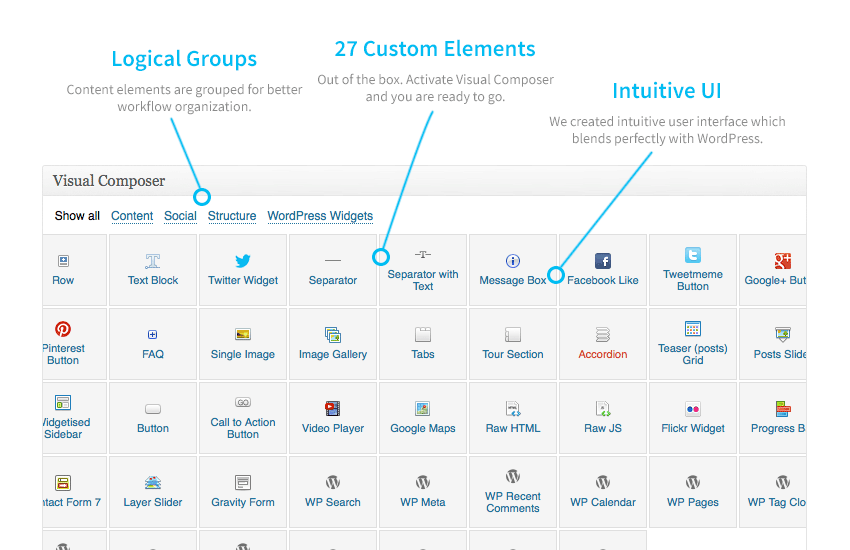850x550 pixels.
Task: Insert the Google Maps element
Action: tap(423, 418)
